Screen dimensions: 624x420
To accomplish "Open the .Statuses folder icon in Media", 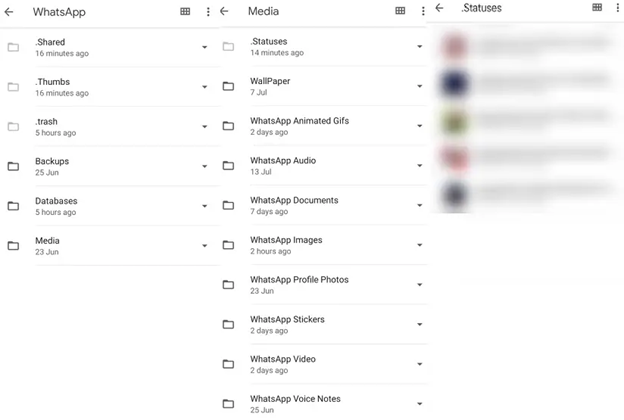I will 228,47.
